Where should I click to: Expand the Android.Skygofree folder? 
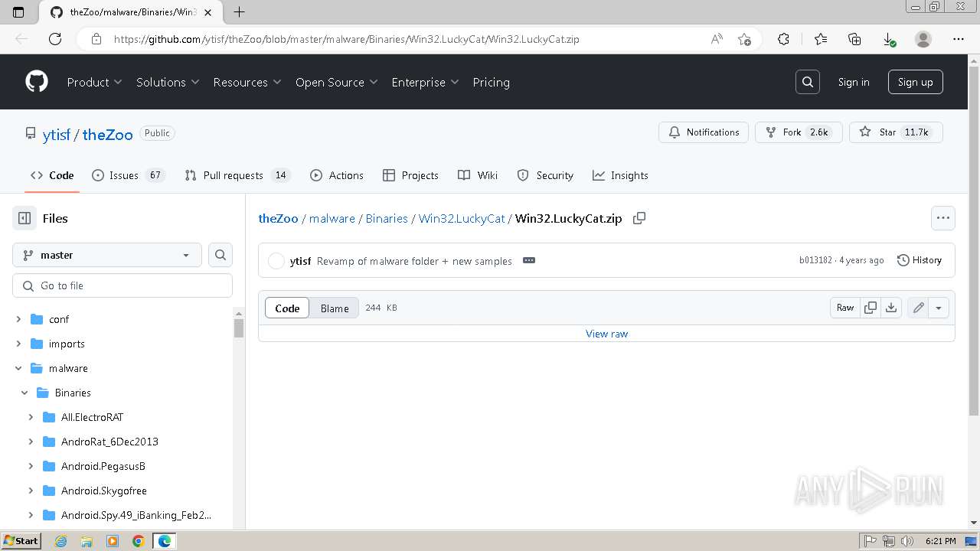pos(31,491)
